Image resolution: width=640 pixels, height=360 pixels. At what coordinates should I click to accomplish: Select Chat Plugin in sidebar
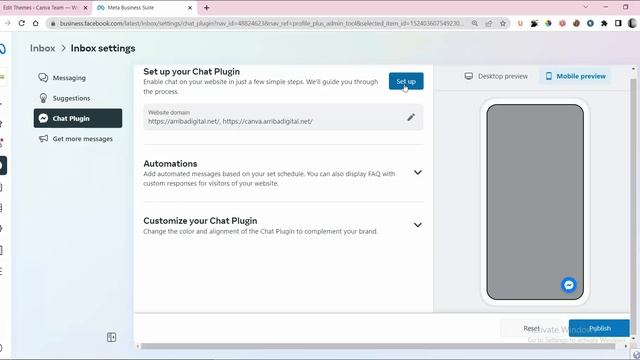click(78, 118)
